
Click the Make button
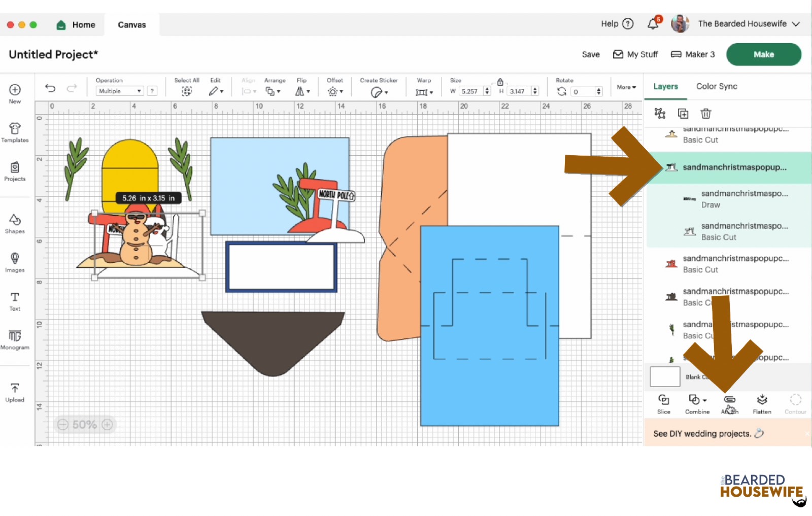pos(764,54)
